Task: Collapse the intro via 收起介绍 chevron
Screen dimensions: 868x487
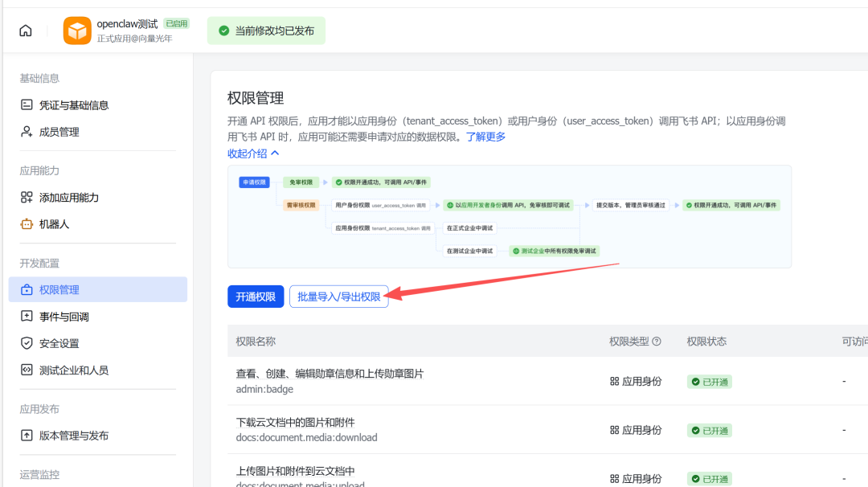Action: pos(276,153)
